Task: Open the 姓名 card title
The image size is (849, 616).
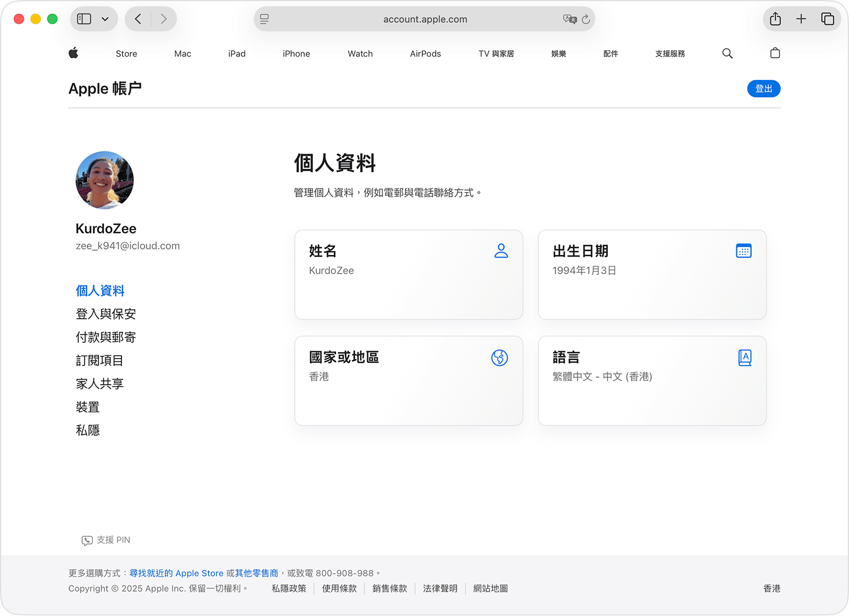Action: [x=323, y=251]
